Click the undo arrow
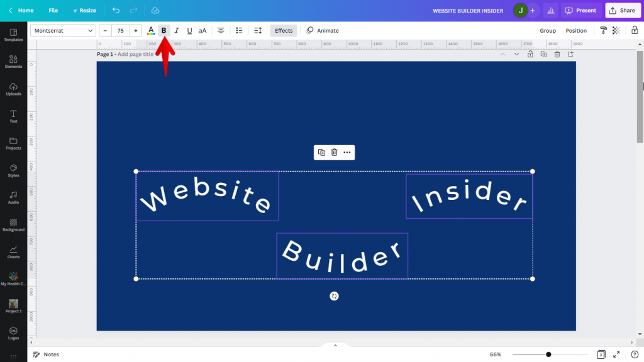 (x=116, y=11)
